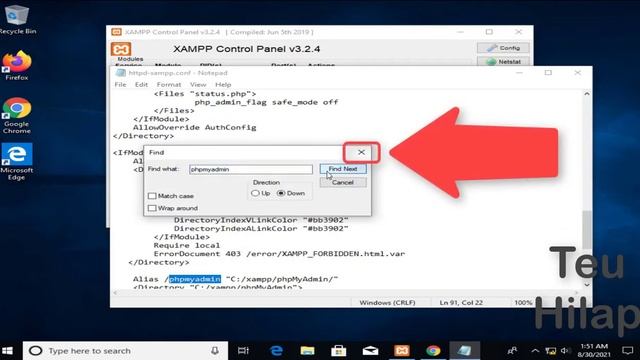Viewport: 640px width, 360px height.
Task: Open the volume icon in system tray
Action: click(x=565, y=351)
